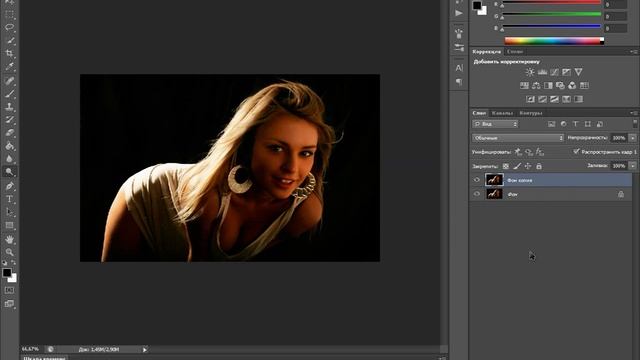Switch to the 'Контуры' paths tab
This screenshot has height=360, width=640.
tap(531, 113)
